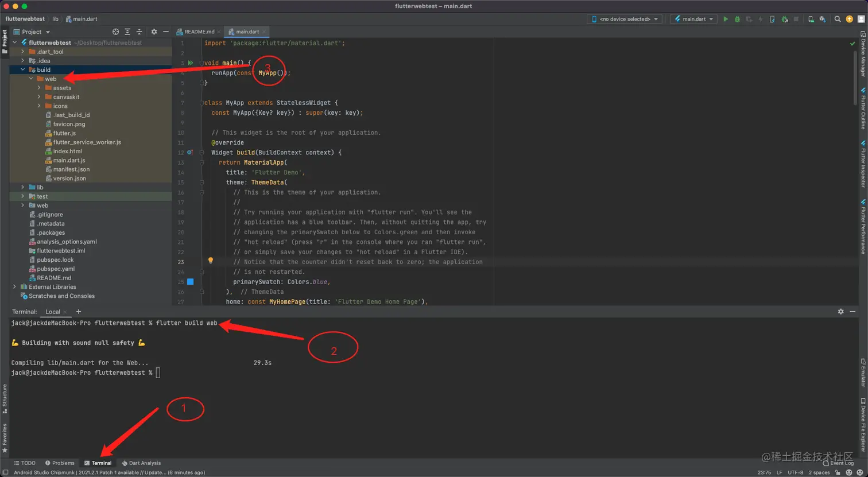Image resolution: width=868 pixels, height=477 pixels.
Task: Fold the main() function at line 3
Action: (x=201, y=63)
